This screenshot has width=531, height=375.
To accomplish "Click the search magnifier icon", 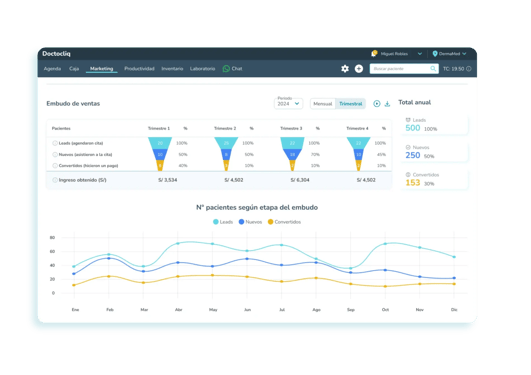I will (433, 69).
